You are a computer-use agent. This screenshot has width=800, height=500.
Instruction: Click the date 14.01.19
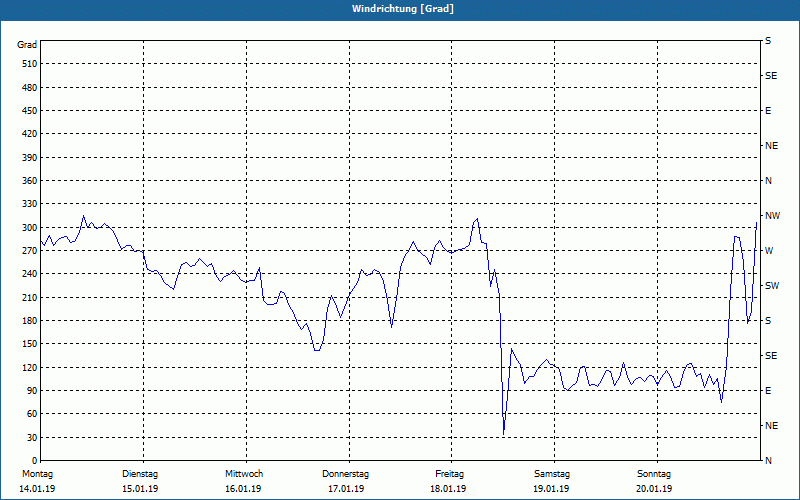point(37,489)
